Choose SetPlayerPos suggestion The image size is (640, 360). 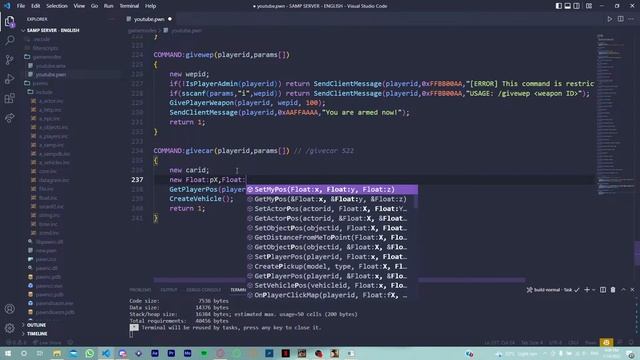(332, 257)
